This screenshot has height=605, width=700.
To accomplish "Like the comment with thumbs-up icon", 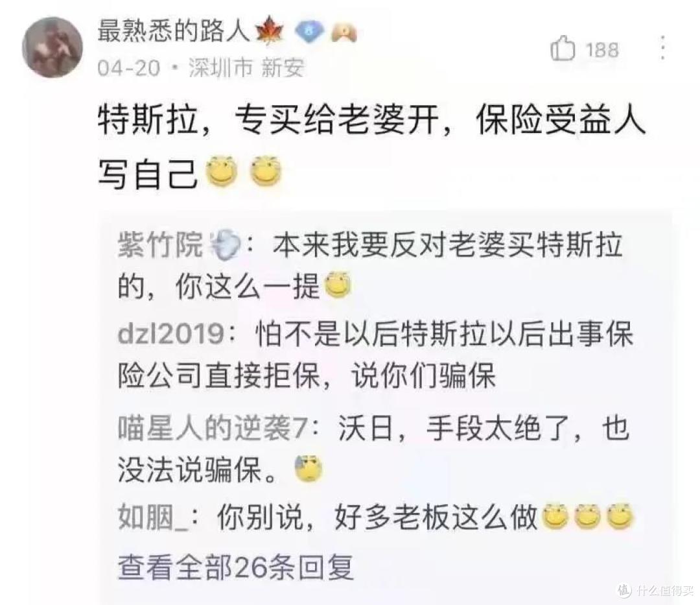I will click(x=562, y=48).
